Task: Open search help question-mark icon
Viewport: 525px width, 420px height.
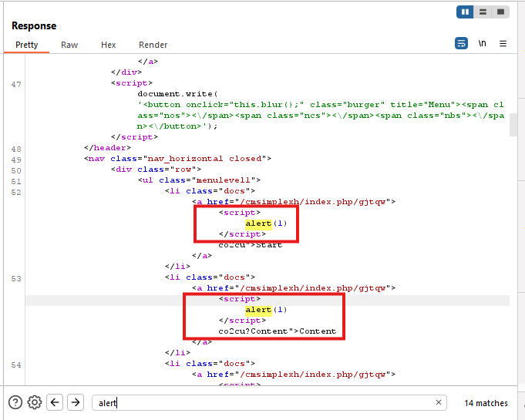Action: [x=15, y=402]
